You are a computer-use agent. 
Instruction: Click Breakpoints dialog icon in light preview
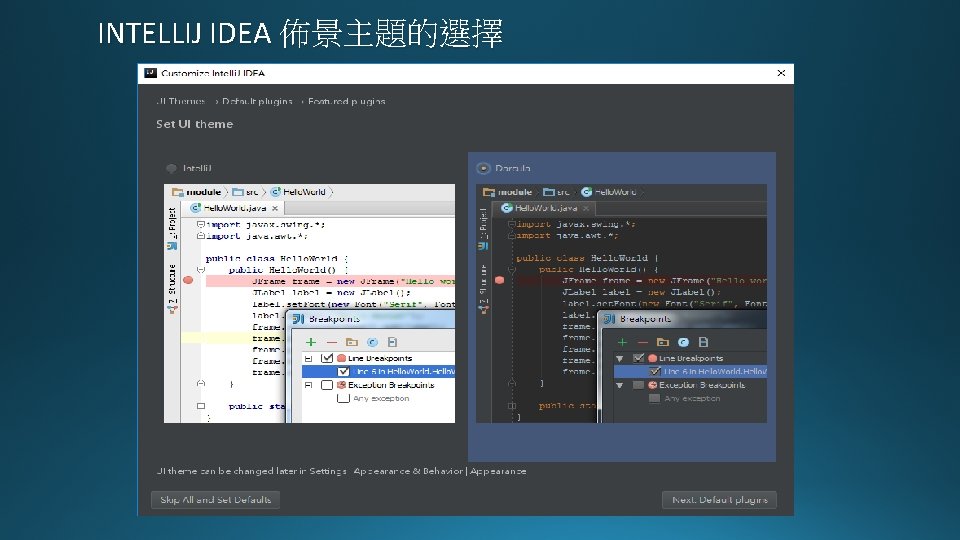(x=298, y=319)
